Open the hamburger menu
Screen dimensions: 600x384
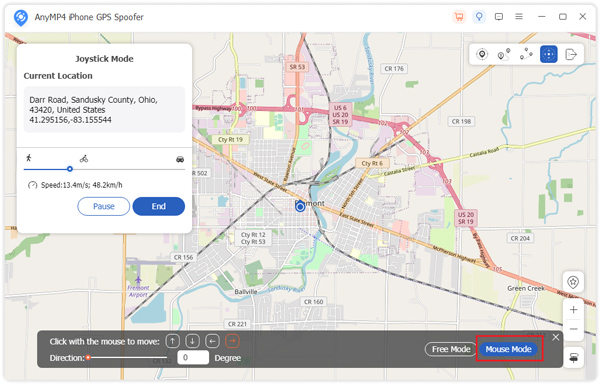pos(519,16)
